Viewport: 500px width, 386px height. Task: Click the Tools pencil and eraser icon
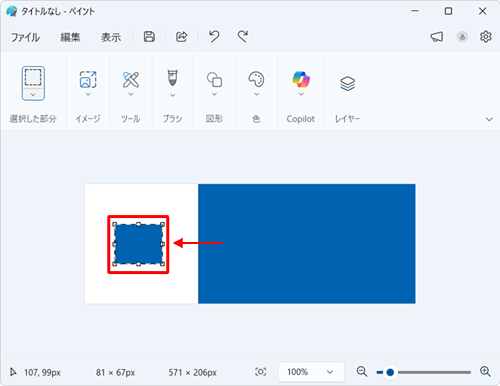click(131, 79)
